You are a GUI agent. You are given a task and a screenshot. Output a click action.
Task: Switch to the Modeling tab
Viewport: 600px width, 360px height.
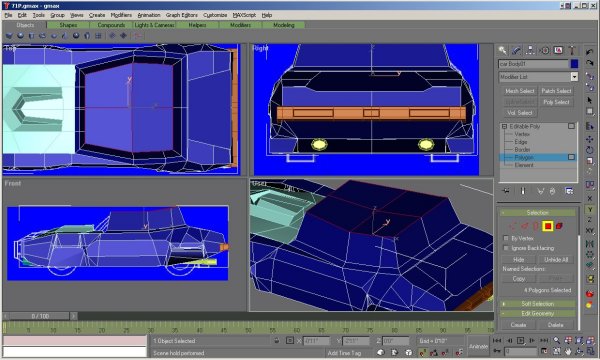(284, 25)
